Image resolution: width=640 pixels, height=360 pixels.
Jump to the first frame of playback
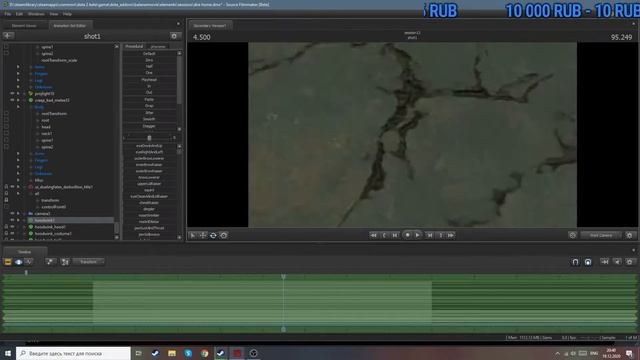click(x=373, y=235)
